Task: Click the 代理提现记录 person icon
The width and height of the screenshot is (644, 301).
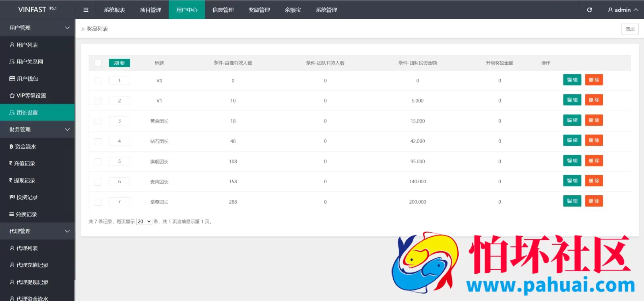Action: click(12, 282)
